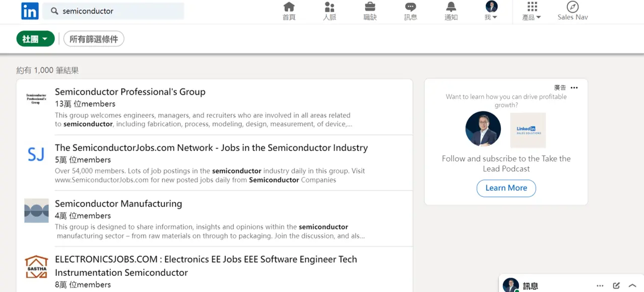Image resolution: width=644 pixels, height=292 pixels.
Task: Open messaging panel three-dot options
Action: point(600,285)
